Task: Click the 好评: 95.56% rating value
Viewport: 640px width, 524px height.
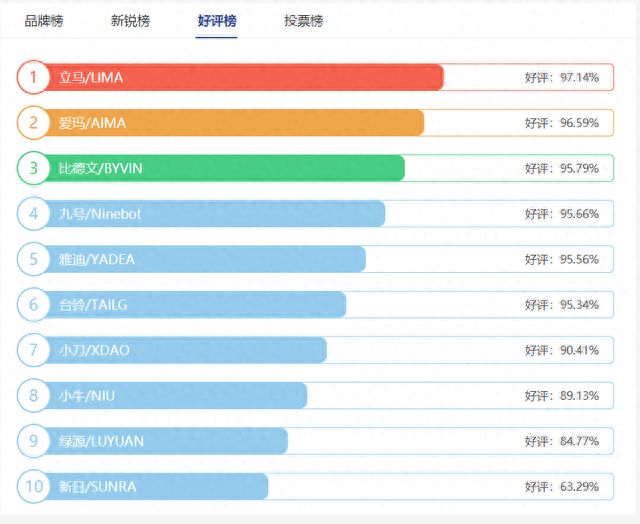Action: tap(562, 259)
